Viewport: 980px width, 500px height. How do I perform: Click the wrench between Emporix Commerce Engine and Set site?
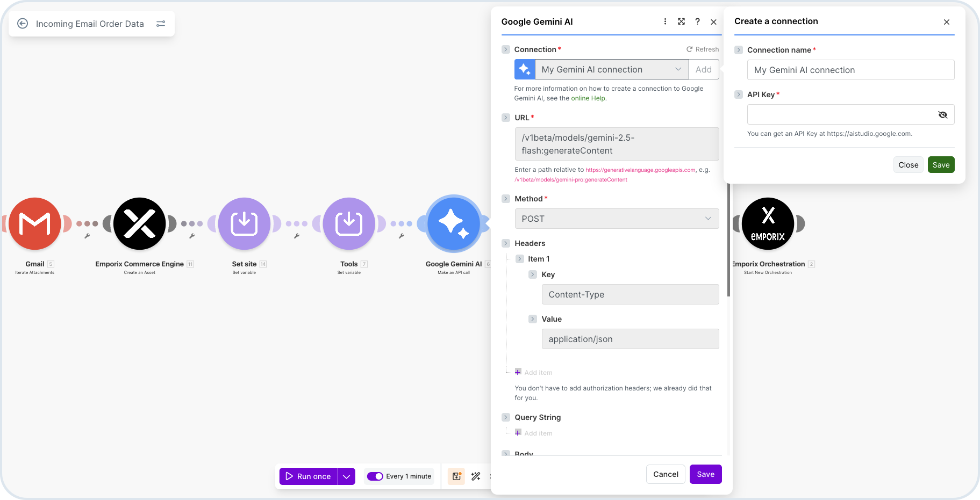(192, 236)
